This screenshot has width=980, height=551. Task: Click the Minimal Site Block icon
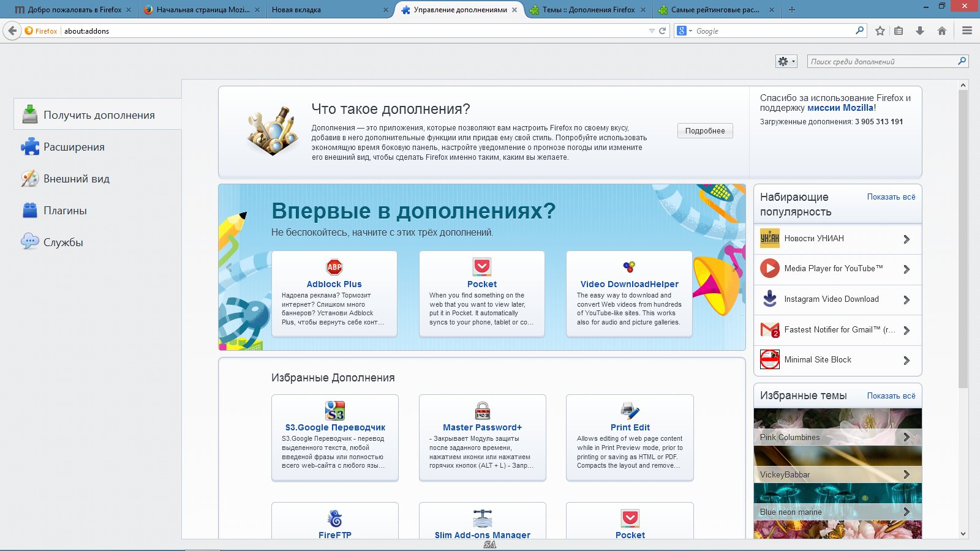pyautogui.click(x=770, y=359)
